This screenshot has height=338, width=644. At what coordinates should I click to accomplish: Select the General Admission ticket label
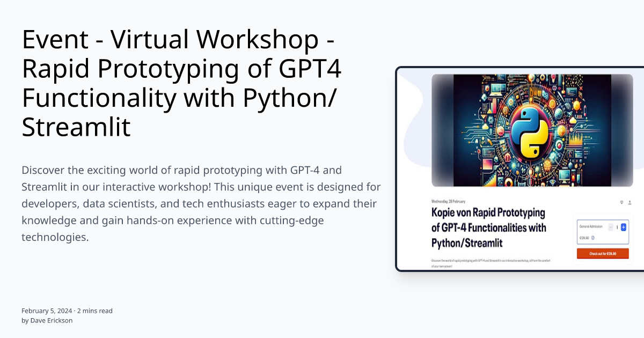point(591,226)
